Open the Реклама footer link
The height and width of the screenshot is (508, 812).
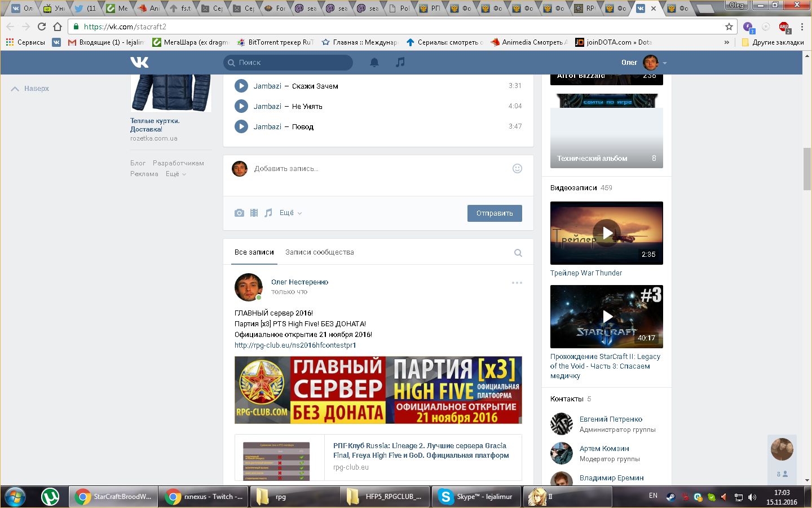(144, 174)
